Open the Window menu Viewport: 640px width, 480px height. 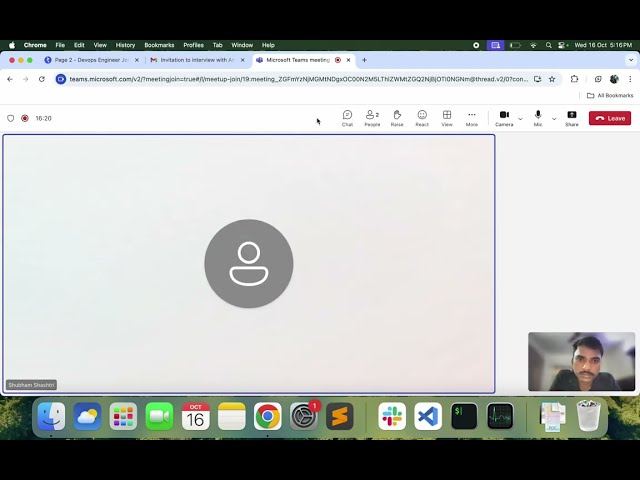242,45
